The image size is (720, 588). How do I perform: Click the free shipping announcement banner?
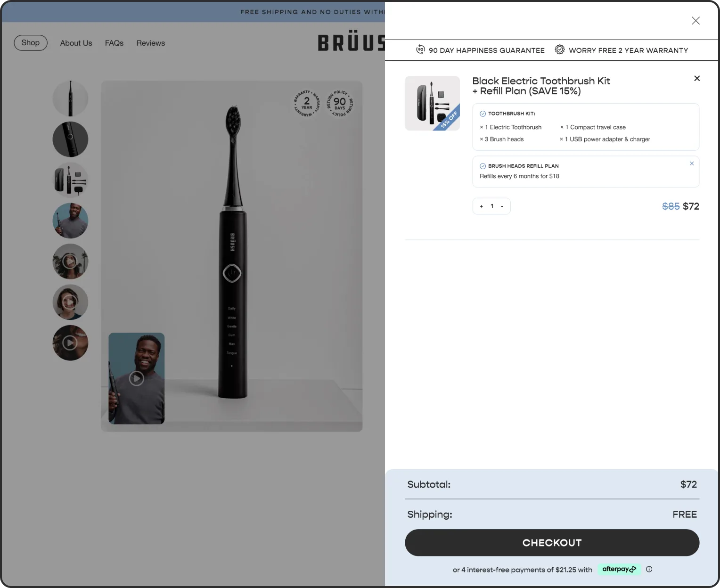(193, 12)
